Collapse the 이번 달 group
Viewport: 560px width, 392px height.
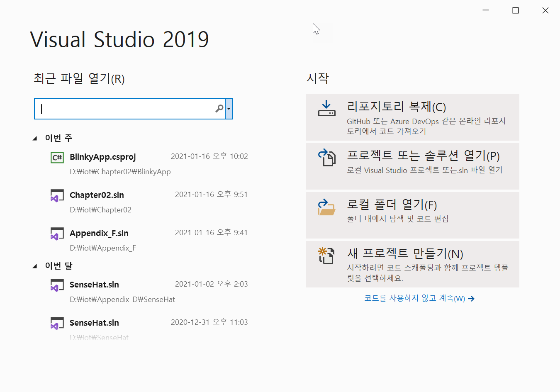coord(35,266)
